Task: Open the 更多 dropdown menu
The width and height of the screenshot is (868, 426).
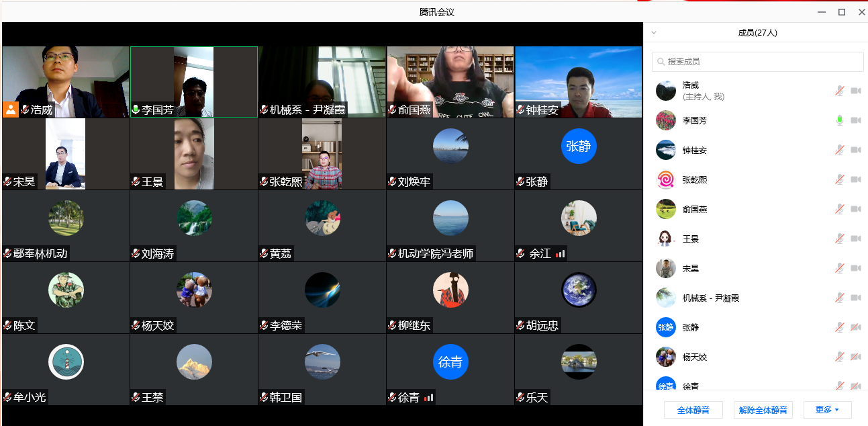Action: coord(827,410)
